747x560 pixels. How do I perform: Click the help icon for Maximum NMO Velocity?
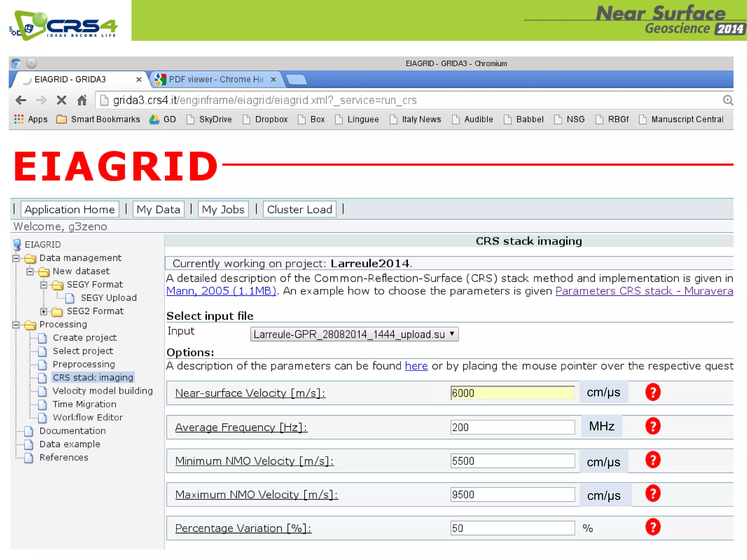tap(653, 494)
